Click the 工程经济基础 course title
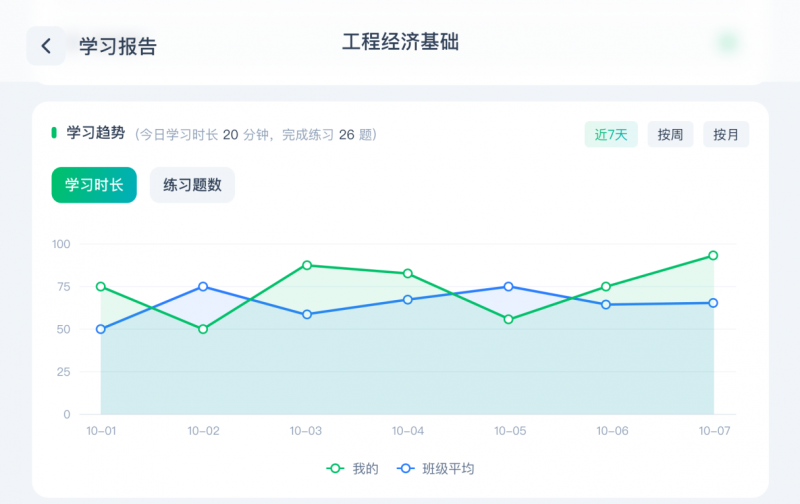The height and width of the screenshot is (504, 800). [x=400, y=42]
